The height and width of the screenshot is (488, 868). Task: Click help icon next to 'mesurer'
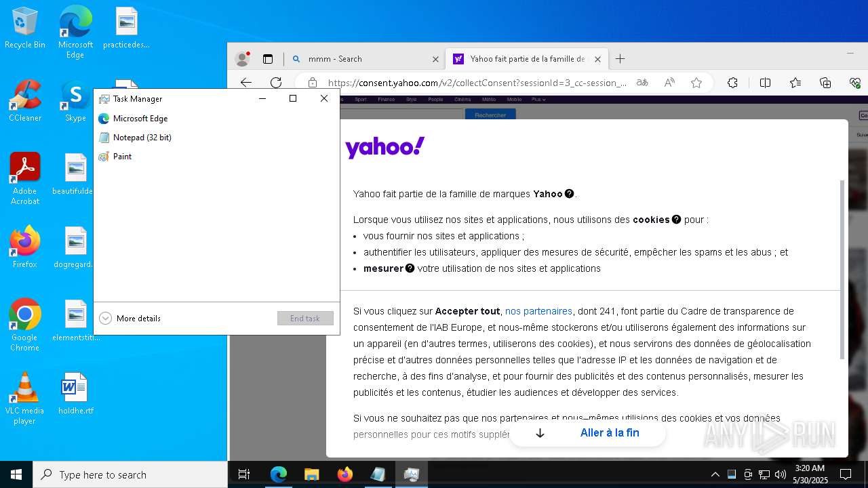[x=410, y=268]
